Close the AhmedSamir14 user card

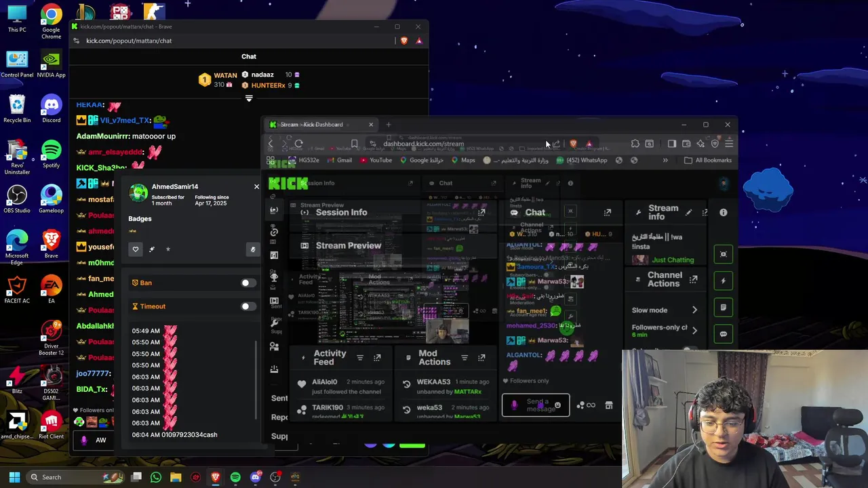256,186
